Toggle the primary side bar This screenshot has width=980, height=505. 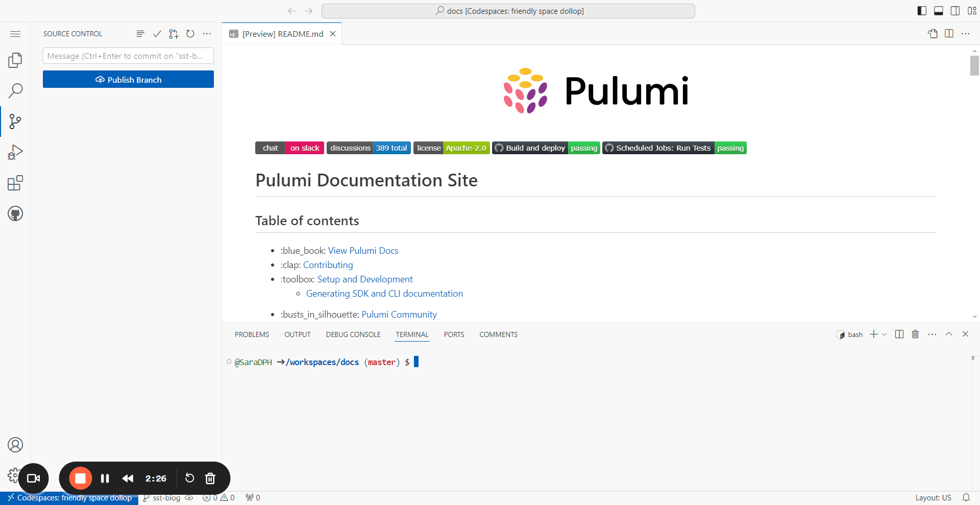922,11
